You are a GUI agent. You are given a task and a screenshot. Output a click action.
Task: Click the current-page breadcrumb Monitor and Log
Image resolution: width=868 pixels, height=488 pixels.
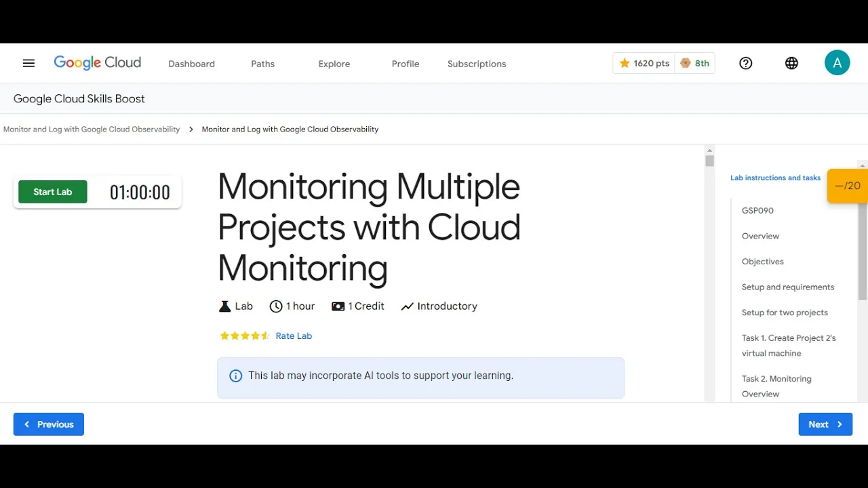point(290,129)
